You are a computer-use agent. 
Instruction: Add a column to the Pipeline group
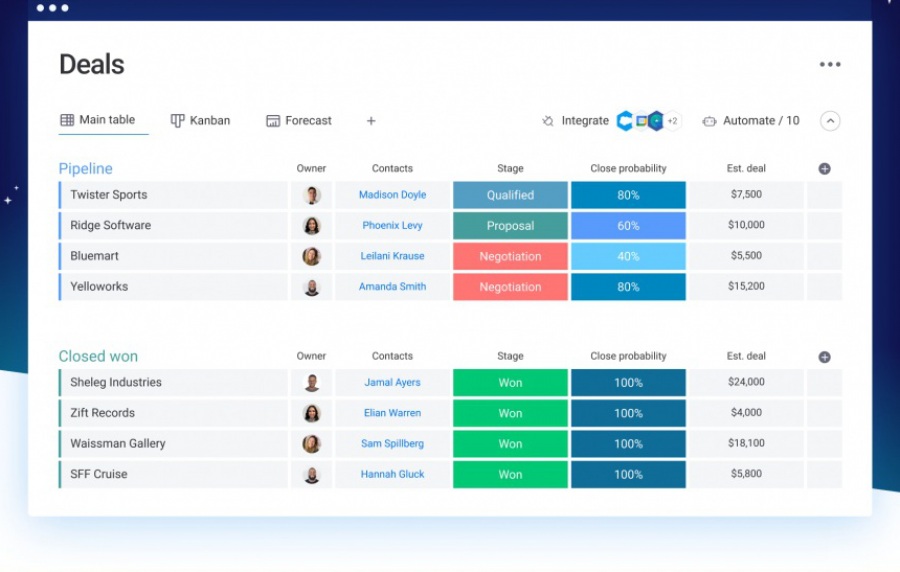coord(824,169)
